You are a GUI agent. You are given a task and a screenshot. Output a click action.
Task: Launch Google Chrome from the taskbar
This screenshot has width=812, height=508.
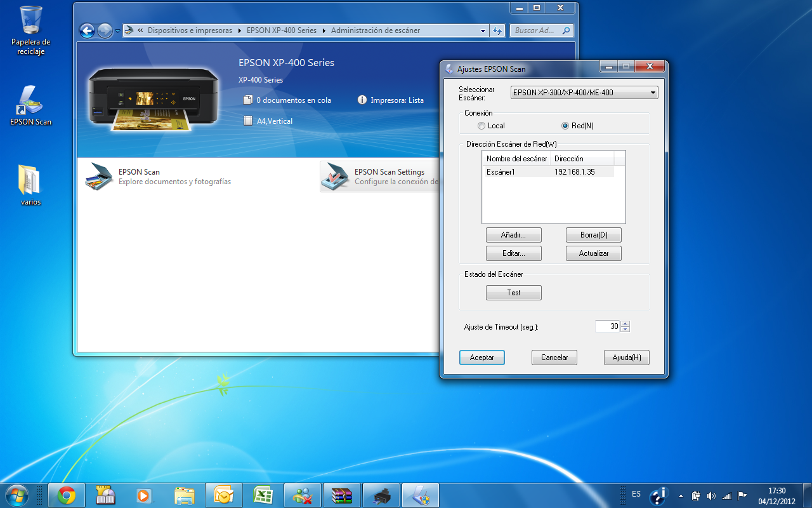point(67,495)
